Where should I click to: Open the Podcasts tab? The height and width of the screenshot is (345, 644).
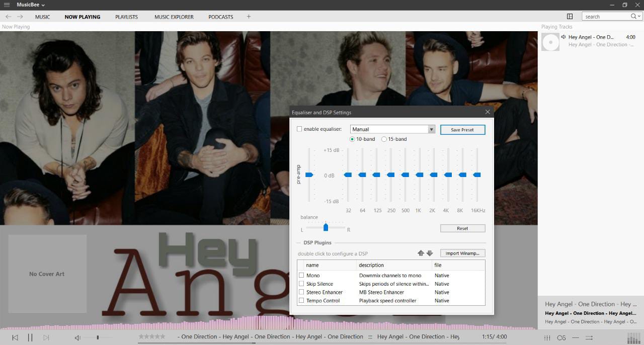point(220,17)
